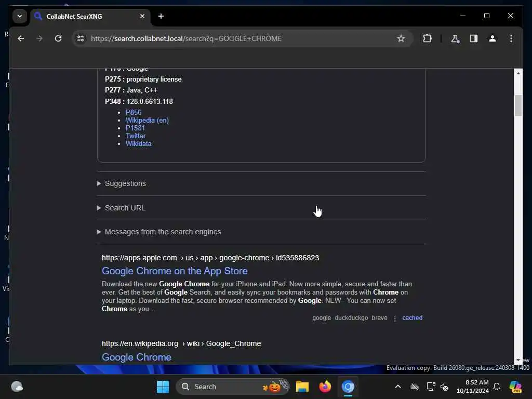The height and width of the screenshot is (399, 532).
Task: Open the P856 link
Action: 134,112
